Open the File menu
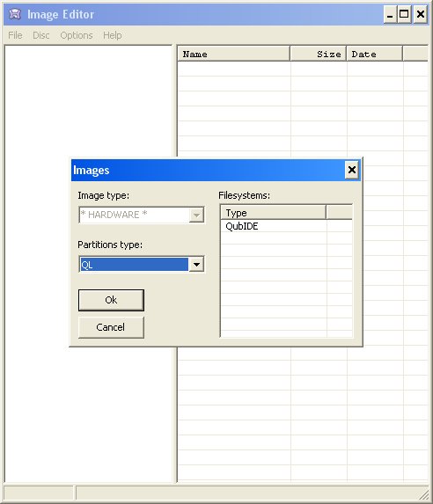The image size is (433, 504). 15,35
